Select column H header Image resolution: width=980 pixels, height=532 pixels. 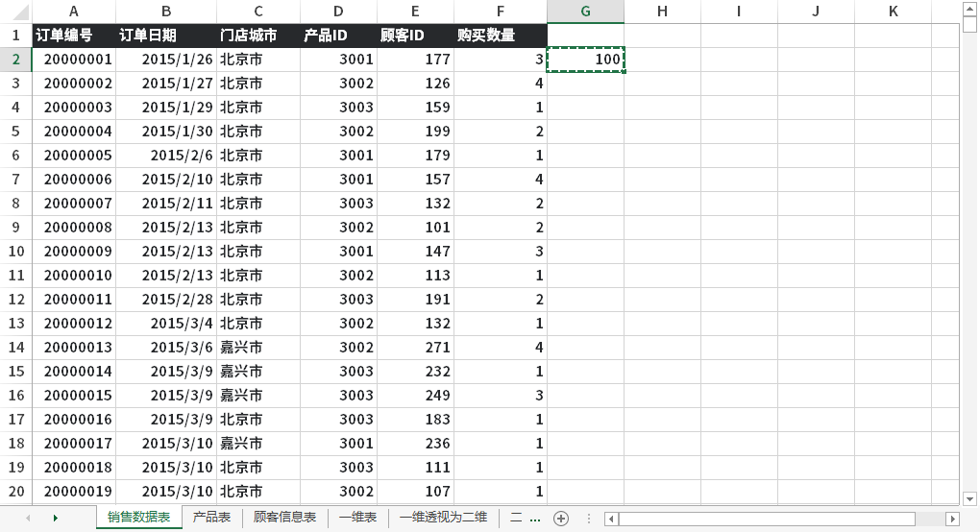click(x=663, y=12)
